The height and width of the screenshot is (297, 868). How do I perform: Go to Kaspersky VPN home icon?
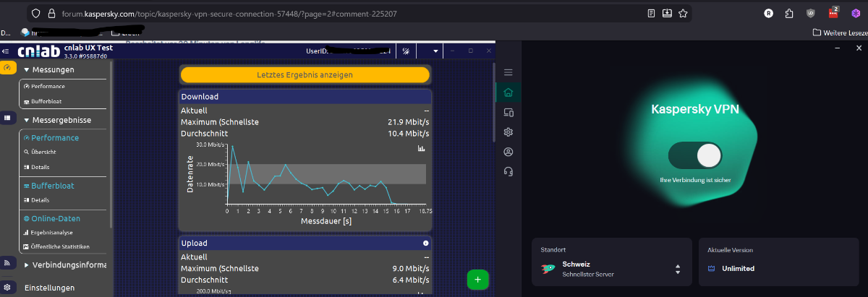508,92
